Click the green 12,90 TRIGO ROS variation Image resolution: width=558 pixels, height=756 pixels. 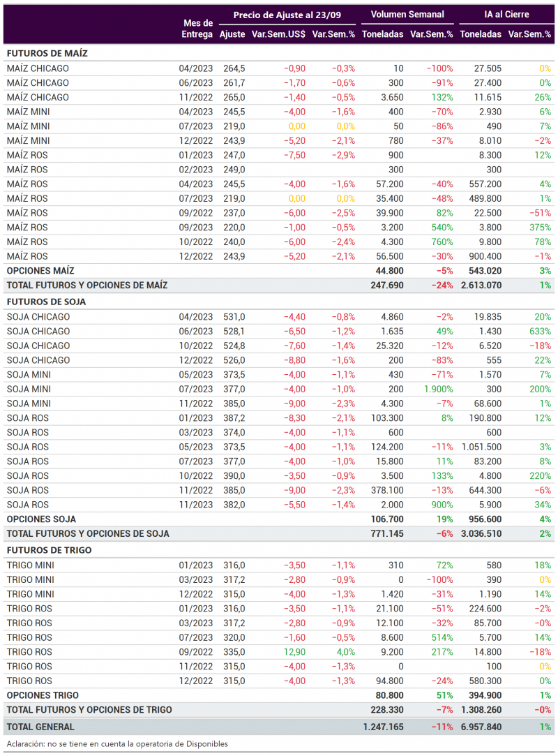coord(294,652)
